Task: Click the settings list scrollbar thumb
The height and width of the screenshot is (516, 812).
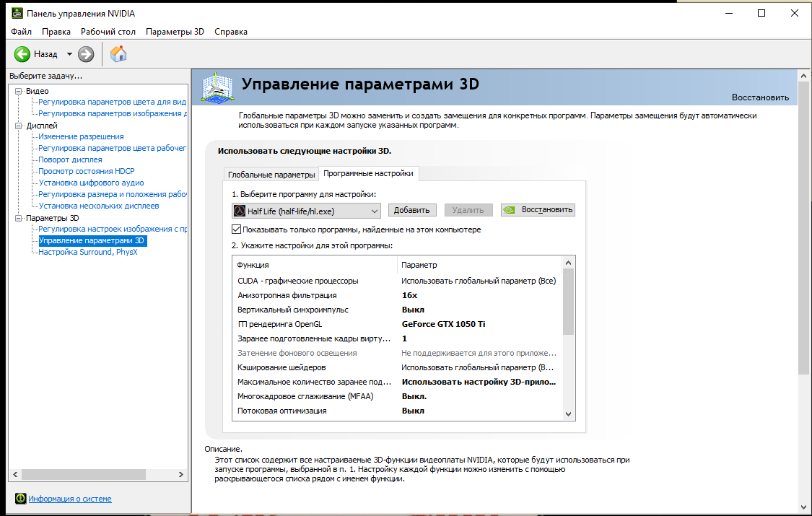Action: coord(568,302)
